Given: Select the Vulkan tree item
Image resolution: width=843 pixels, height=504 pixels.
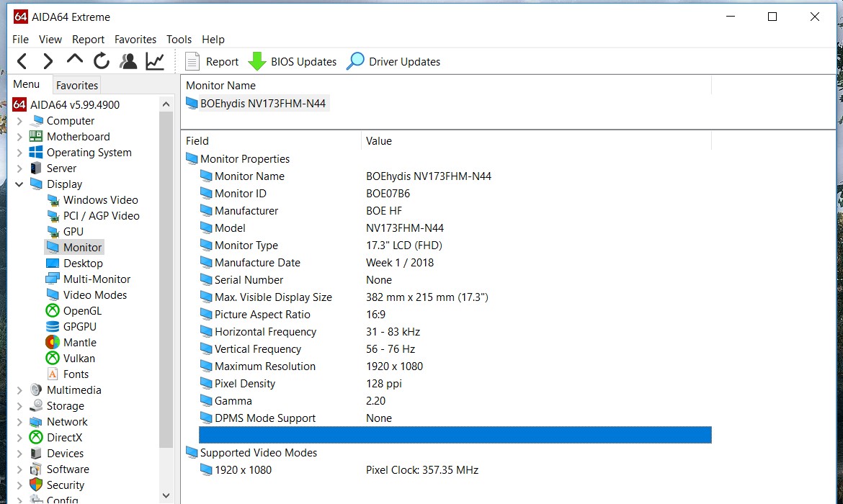Looking at the screenshot, I should 79,359.
